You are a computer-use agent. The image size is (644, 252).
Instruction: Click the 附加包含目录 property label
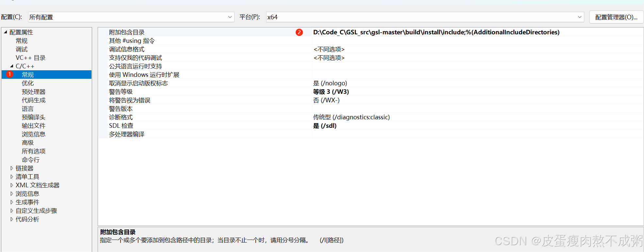tap(127, 32)
